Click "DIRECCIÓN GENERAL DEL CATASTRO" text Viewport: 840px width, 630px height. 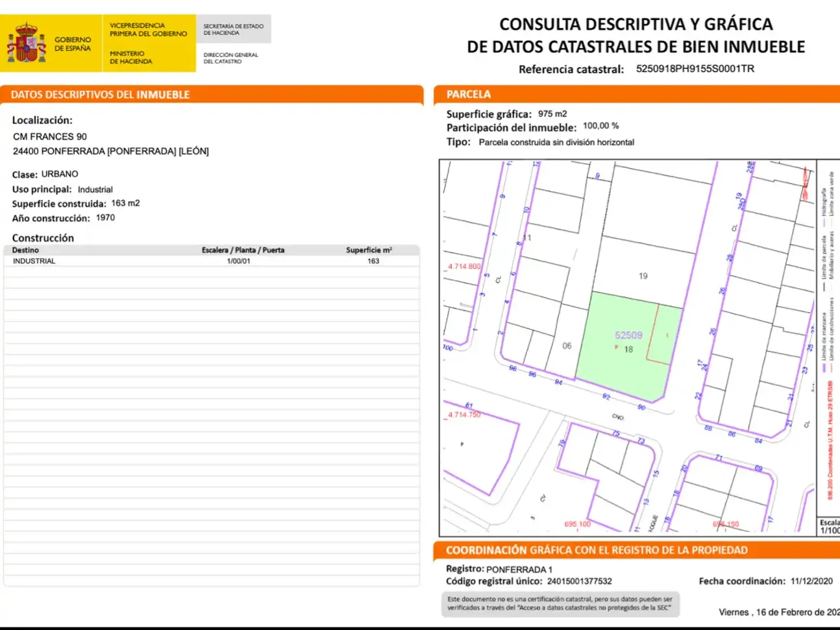pos(230,58)
